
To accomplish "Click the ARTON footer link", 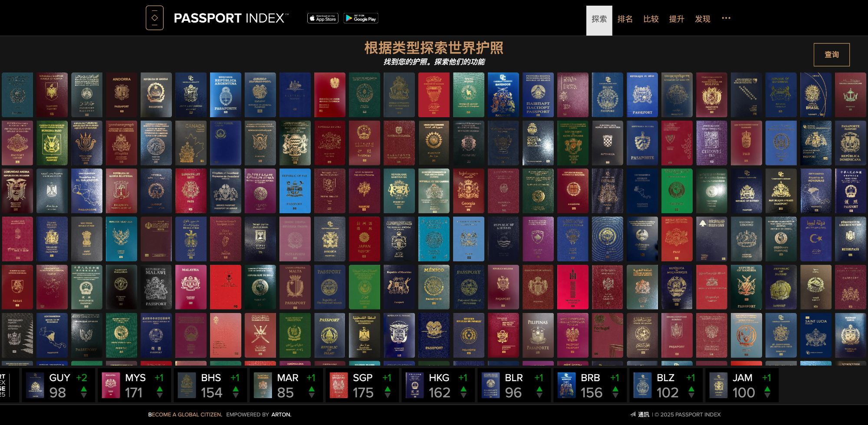I will (281, 415).
